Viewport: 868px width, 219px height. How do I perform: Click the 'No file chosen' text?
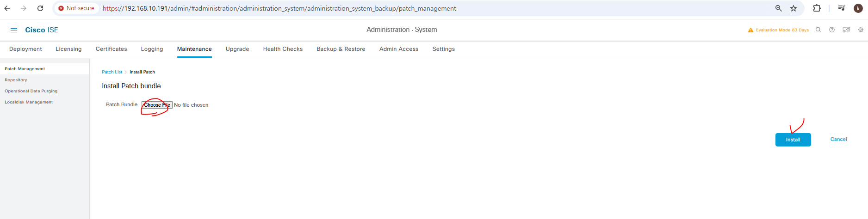click(191, 105)
